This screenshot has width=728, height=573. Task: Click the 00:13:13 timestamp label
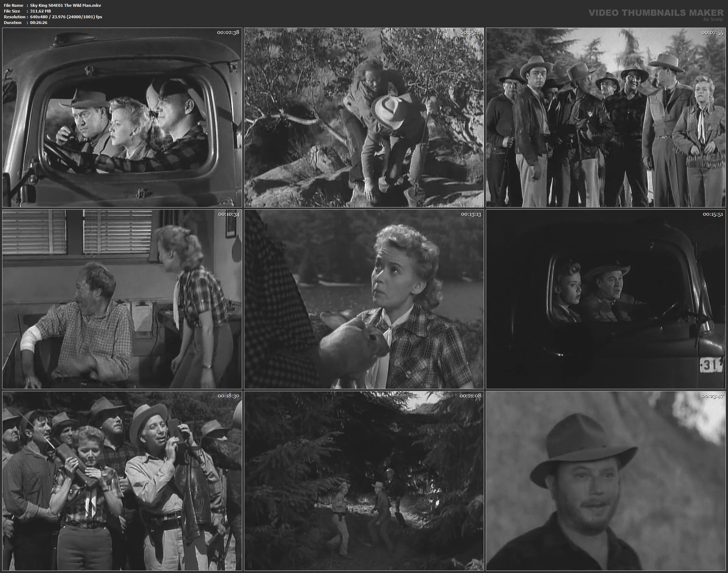471,214
